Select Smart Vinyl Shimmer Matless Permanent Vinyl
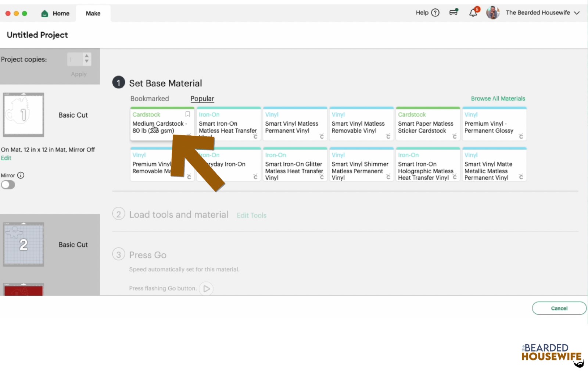588x374 pixels. (x=361, y=164)
